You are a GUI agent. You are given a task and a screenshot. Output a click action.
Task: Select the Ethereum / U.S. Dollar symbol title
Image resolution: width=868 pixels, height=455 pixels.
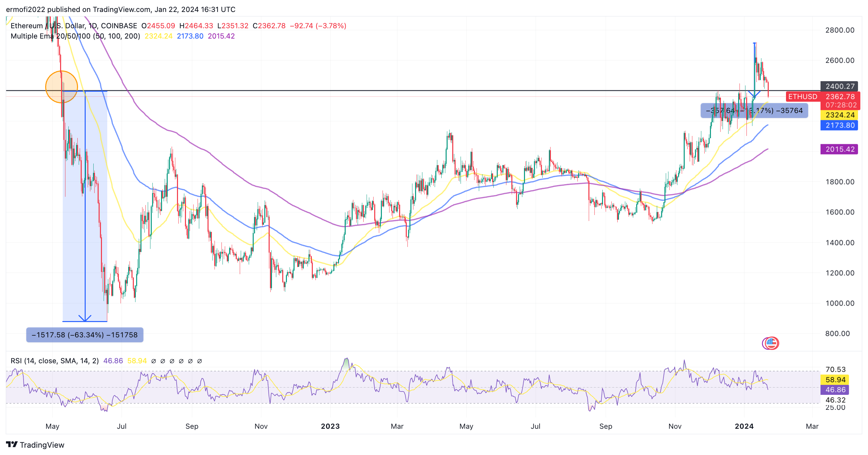click(73, 26)
